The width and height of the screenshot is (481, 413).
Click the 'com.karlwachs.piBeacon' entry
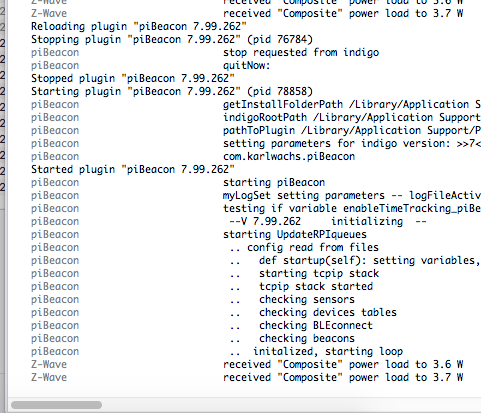coord(289,156)
